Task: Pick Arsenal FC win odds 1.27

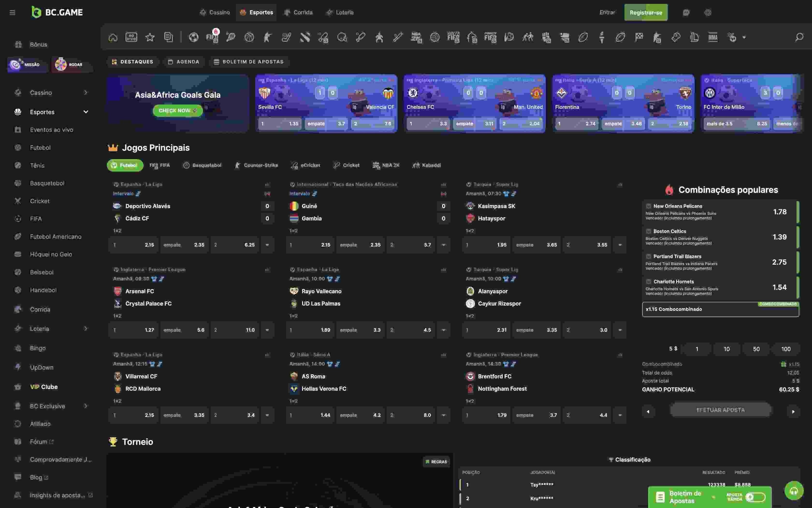Action: (134, 330)
